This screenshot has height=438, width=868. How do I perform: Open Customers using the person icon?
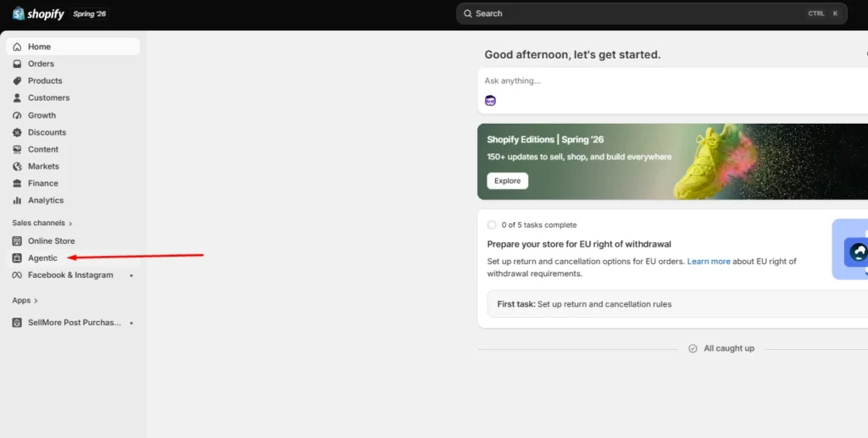click(17, 98)
